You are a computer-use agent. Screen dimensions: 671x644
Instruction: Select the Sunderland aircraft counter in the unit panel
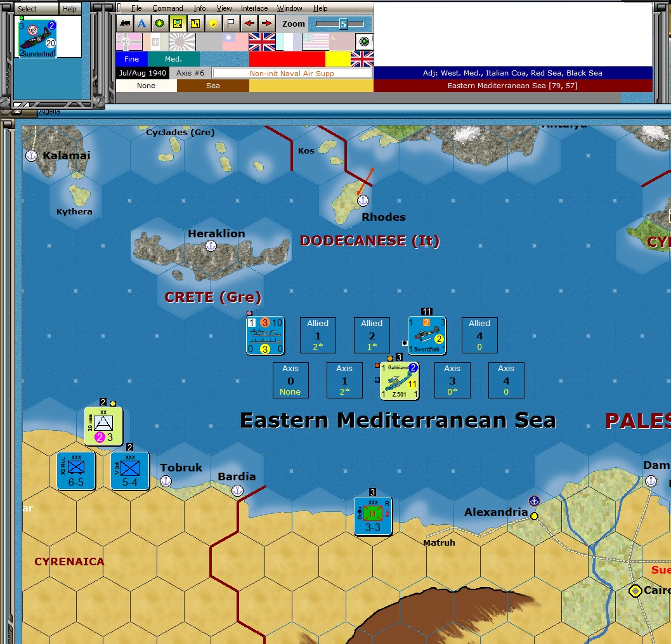37,39
